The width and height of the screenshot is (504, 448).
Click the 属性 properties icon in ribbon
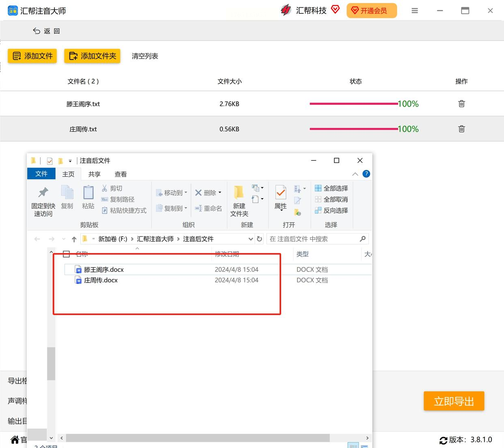(280, 193)
